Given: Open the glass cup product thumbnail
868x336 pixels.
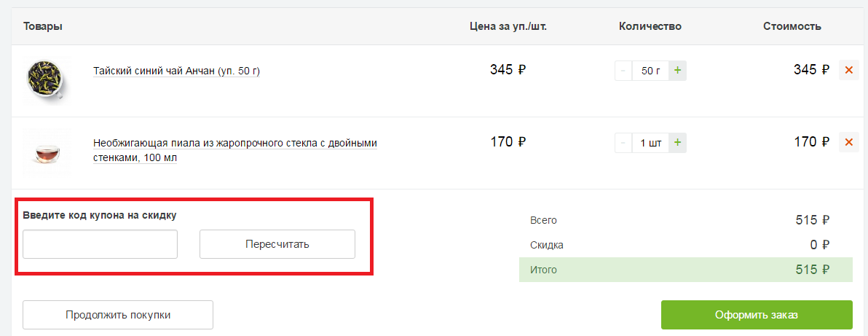Looking at the screenshot, I should pyautogui.click(x=47, y=152).
